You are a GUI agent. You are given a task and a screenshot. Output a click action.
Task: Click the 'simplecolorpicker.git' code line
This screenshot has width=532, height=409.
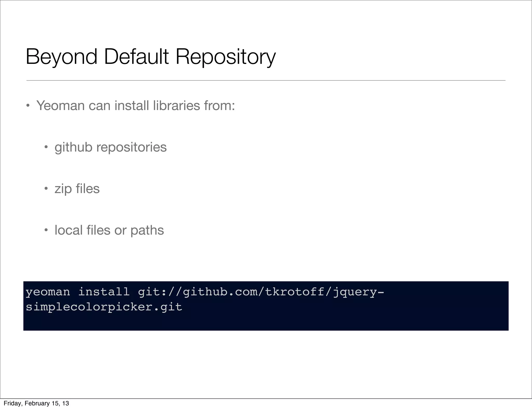coord(104,307)
